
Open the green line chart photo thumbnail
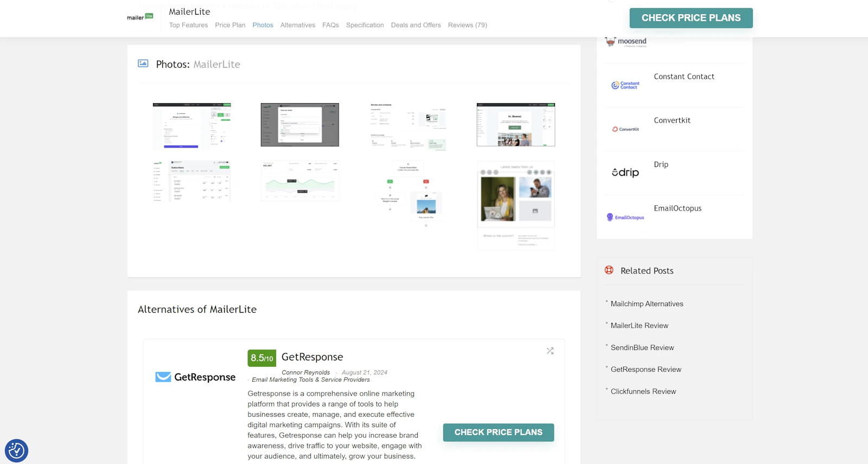pyautogui.click(x=300, y=181)
